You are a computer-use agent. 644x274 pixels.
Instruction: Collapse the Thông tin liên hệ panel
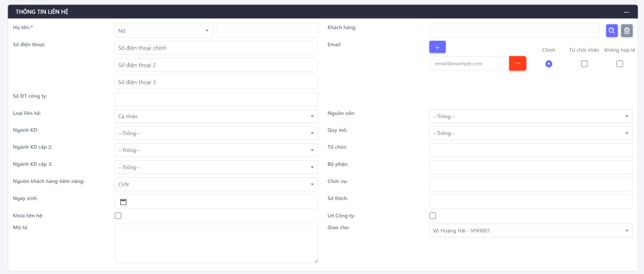tap(626, 12)
